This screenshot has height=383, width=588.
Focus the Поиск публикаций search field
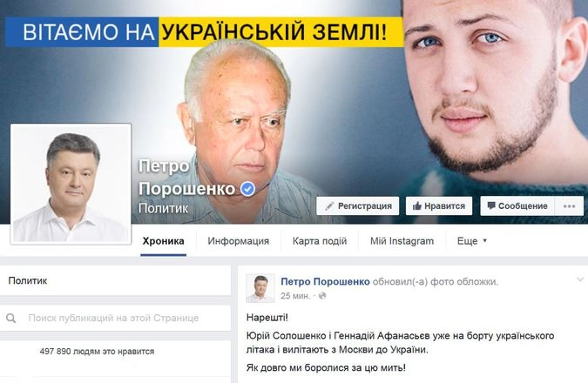116,319
